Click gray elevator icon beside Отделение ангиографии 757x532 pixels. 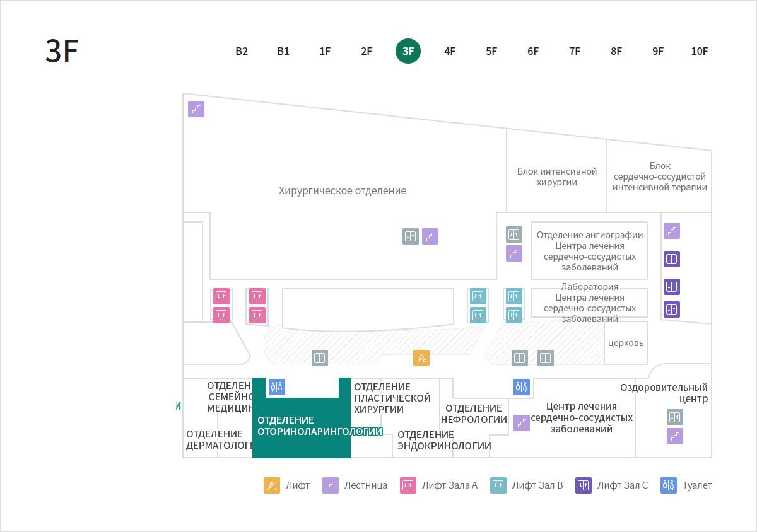click(x=514, y=234)
